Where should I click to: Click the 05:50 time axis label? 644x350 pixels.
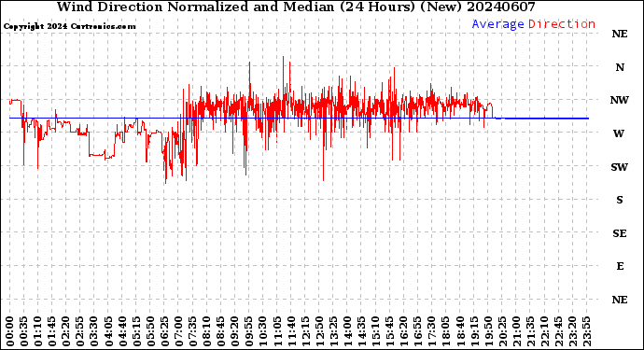pyautogui.click(x=150, y=331)
